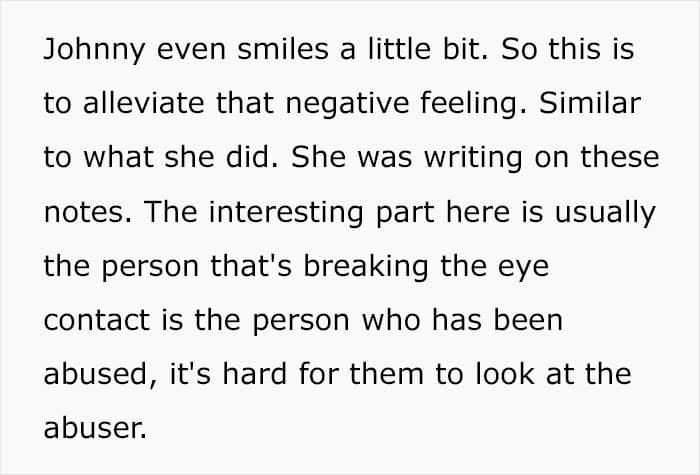Place cursor on the word "look"
This screenshot has width=700, height=475.
coord(504,373)
